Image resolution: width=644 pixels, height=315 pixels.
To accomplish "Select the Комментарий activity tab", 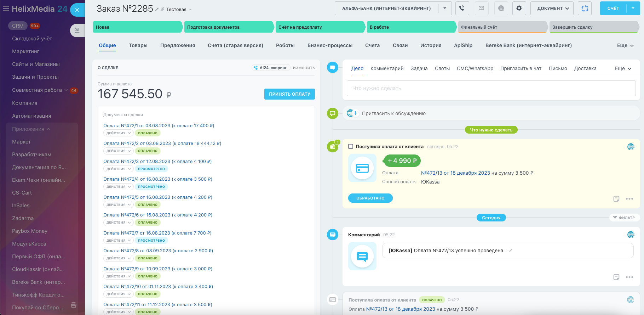I will coord(387,68).
